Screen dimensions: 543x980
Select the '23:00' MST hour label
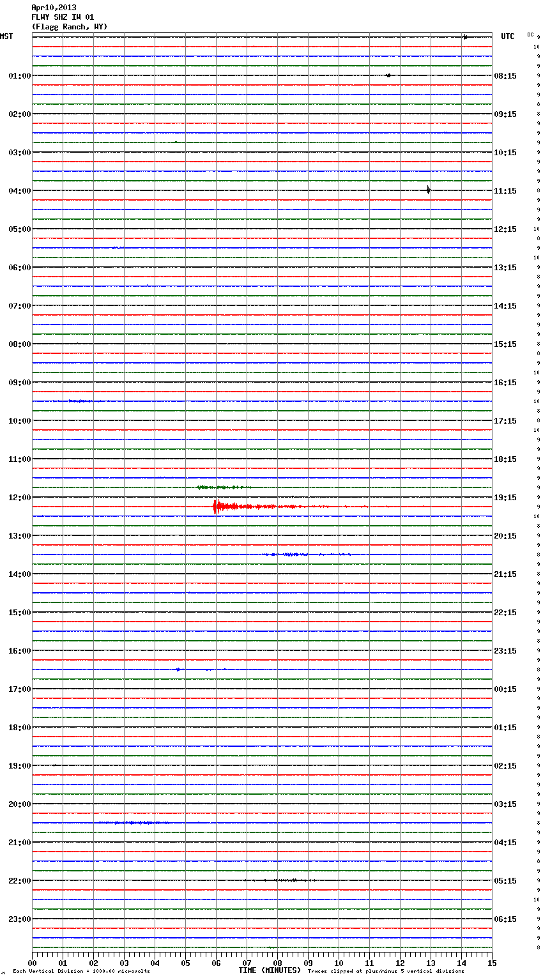(20, 919)
